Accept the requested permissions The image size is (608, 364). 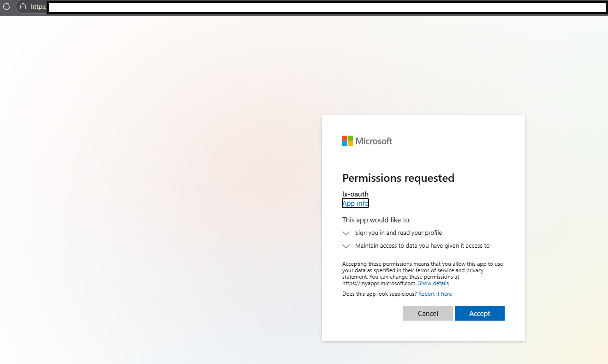(x=480, y=313)
